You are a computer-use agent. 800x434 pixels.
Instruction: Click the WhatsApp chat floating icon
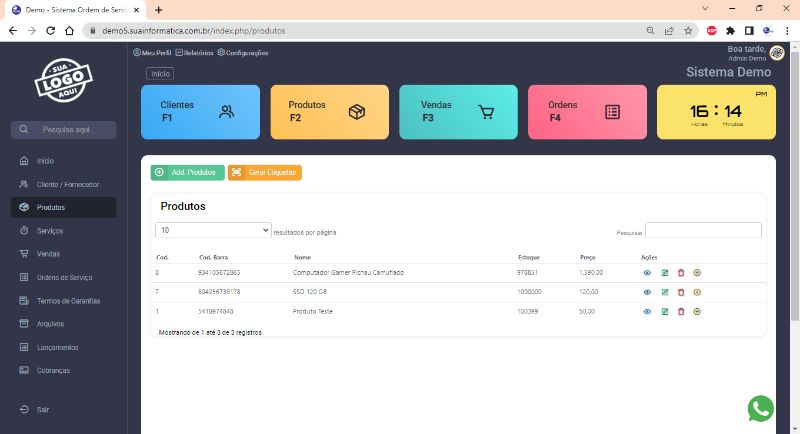(761, 408)
